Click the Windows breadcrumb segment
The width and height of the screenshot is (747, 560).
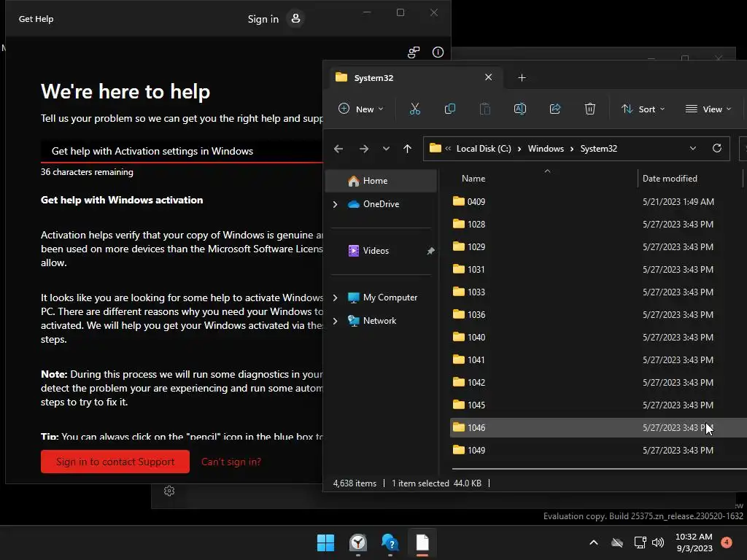click(x=546, y=149)
